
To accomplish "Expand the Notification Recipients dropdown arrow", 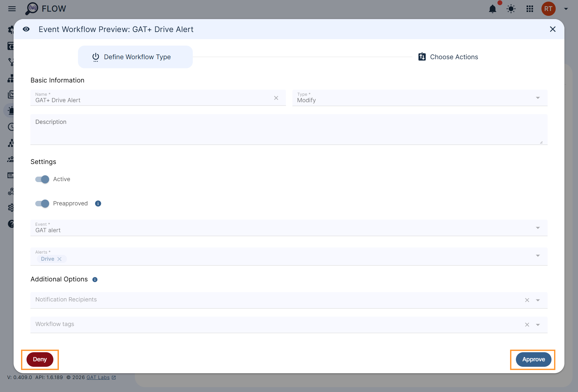I will pyautogui.click(x=538, y=300).
